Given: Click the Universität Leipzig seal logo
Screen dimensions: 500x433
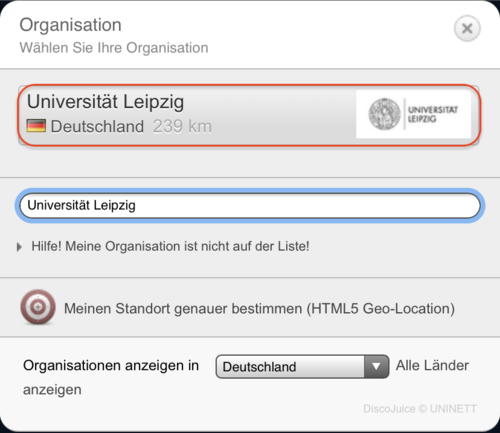Looking at the screenshot, I should [384, 114].
